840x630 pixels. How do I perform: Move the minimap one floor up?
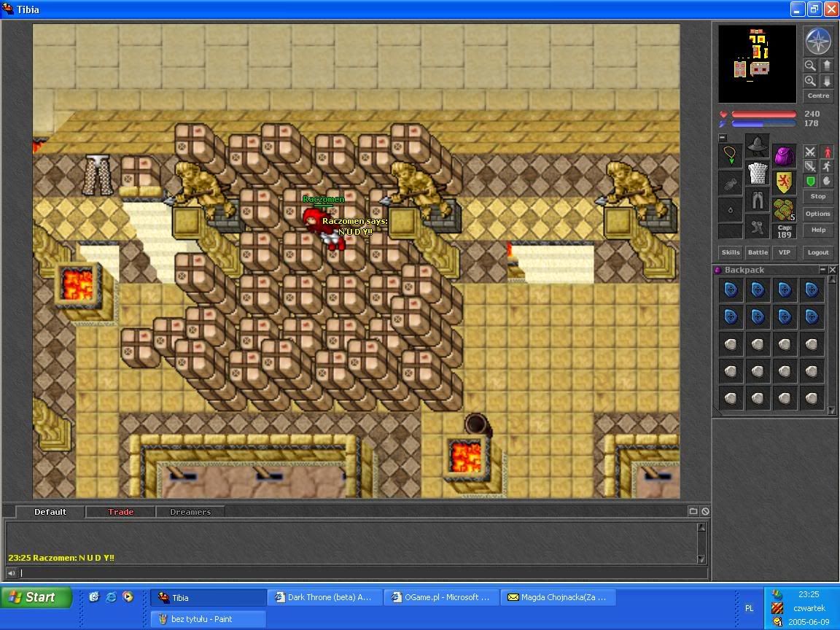click(x=826, y=66)
